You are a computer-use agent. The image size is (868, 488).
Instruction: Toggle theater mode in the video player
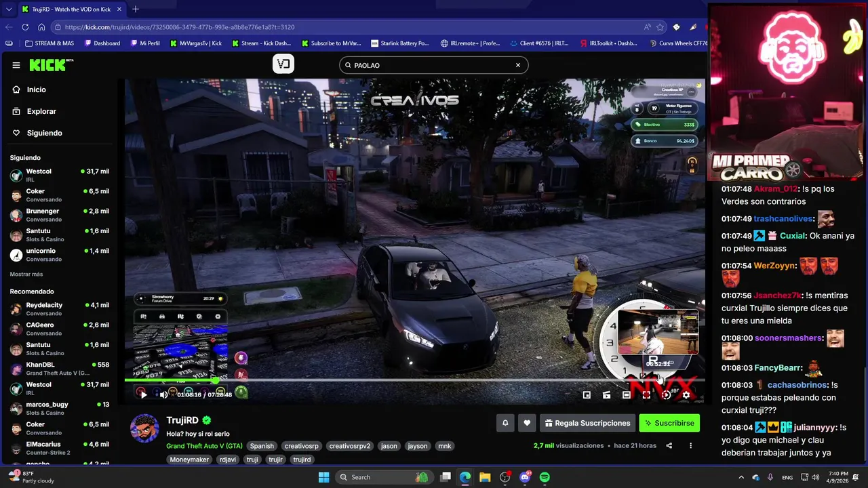point(627,395)
